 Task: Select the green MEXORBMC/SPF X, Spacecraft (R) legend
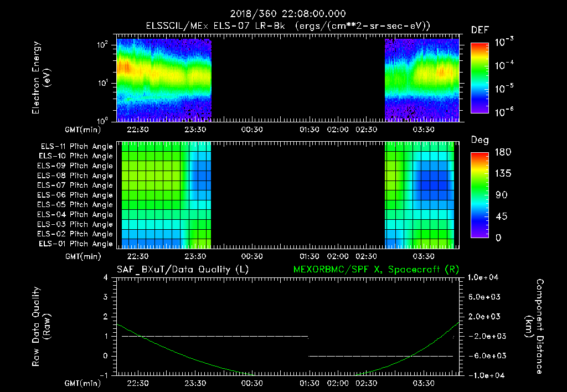click(376, 270)
